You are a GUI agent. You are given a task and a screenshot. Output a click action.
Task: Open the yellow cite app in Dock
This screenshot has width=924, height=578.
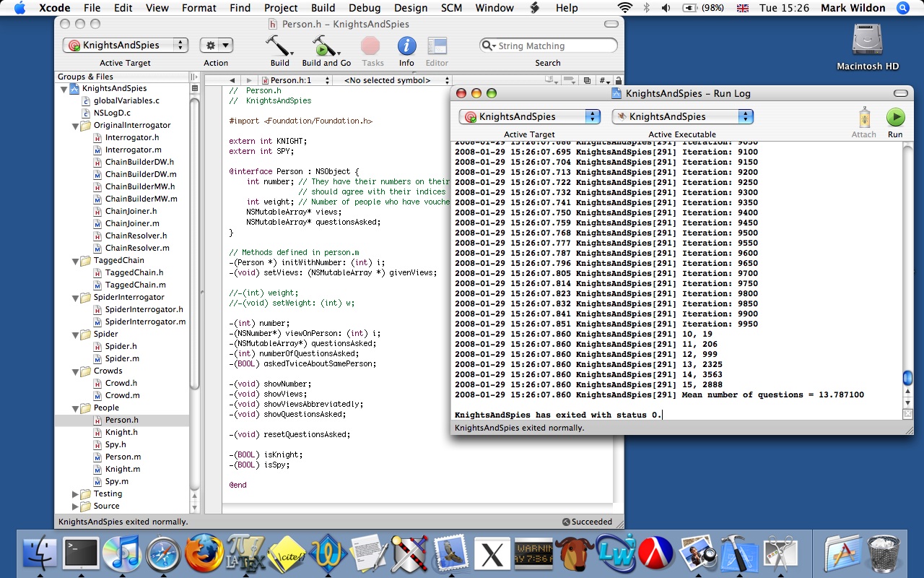point(287,554)
